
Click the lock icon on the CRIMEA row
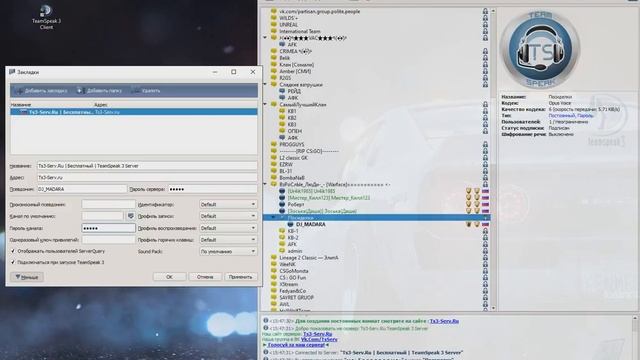tap(485, 51)
